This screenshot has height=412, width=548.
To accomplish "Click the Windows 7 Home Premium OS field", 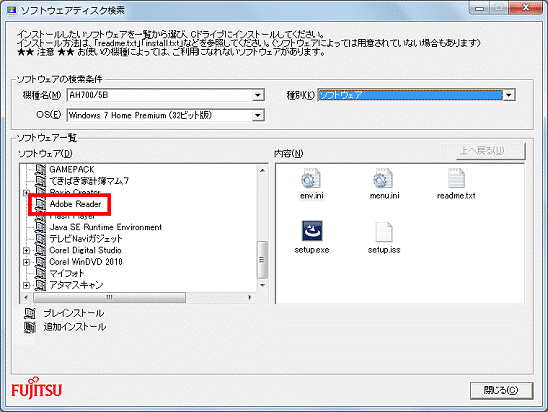I will (x=165, y=115).
